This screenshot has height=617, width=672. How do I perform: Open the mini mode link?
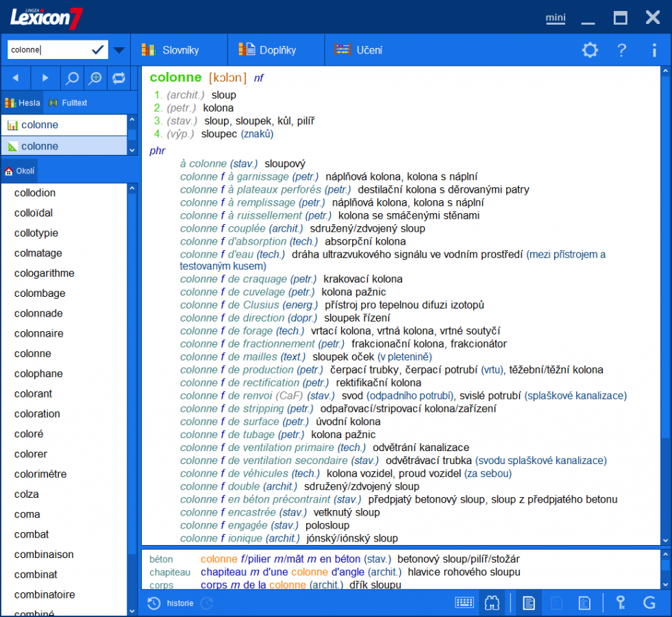tap(555, 18)
